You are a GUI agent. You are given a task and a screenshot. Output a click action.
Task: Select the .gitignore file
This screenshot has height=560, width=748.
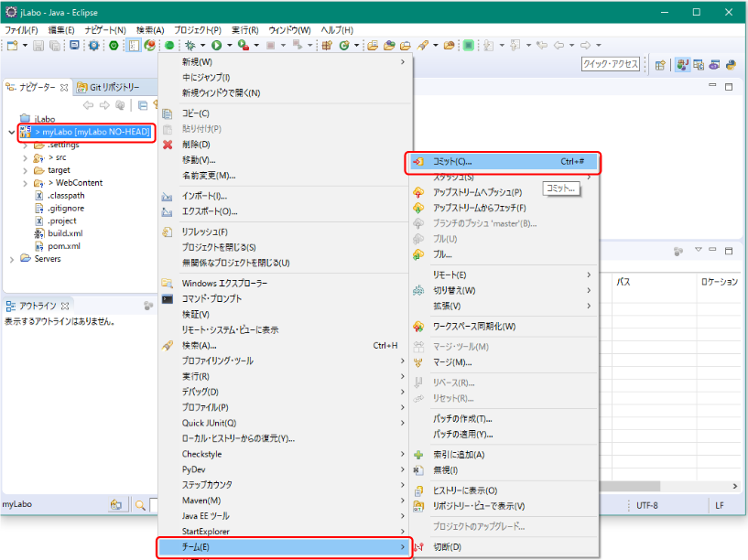point(66,209)
